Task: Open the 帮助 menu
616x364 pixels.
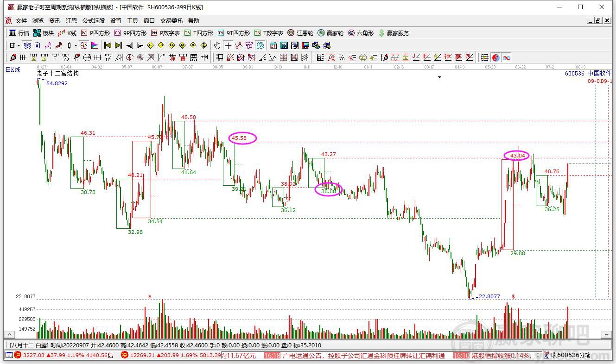Action: coord(194,21)
